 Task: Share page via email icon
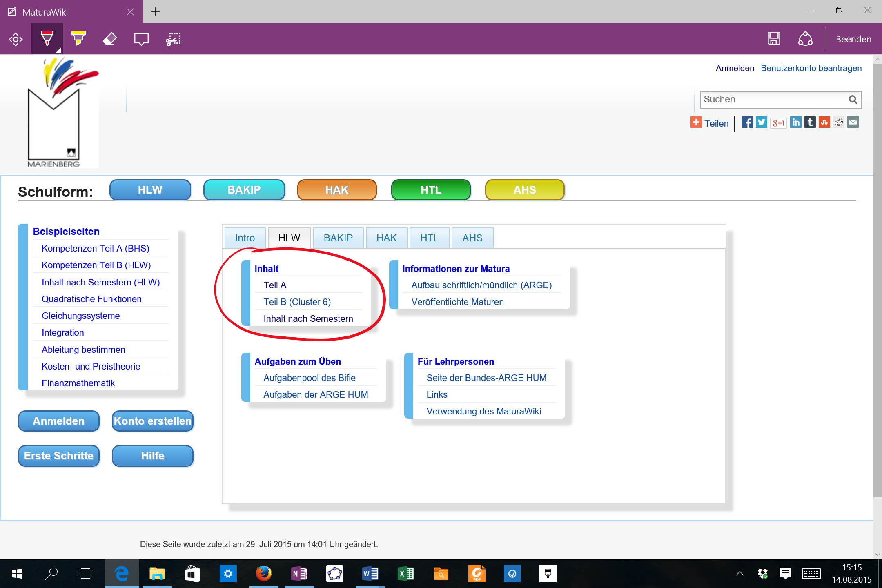853,122
